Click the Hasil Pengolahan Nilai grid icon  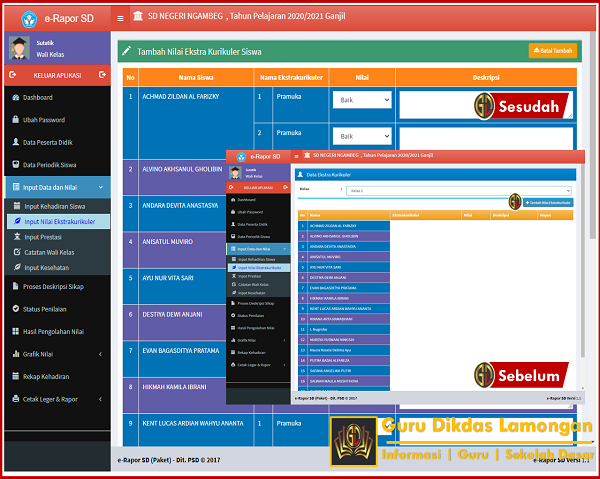pos(16,331)
